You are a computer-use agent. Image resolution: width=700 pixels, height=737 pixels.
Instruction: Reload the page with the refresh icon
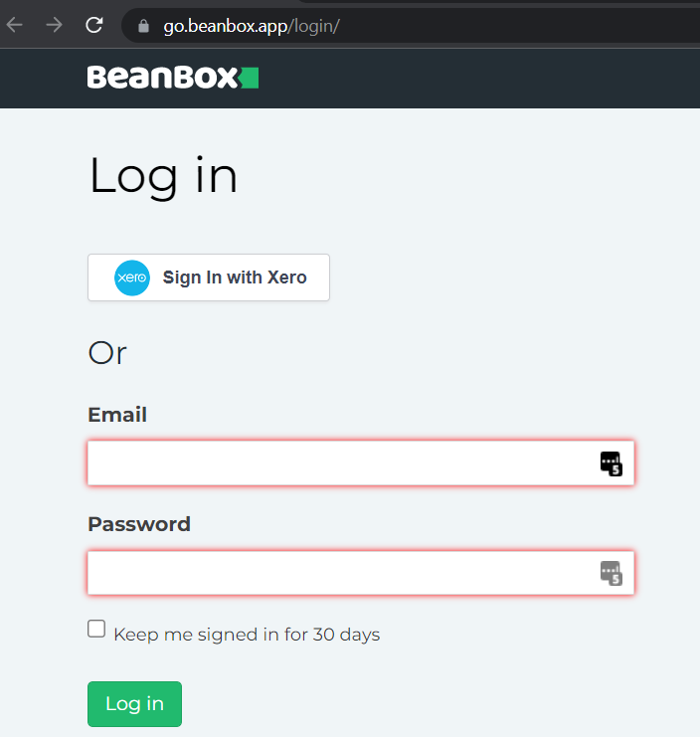[94, 25]
